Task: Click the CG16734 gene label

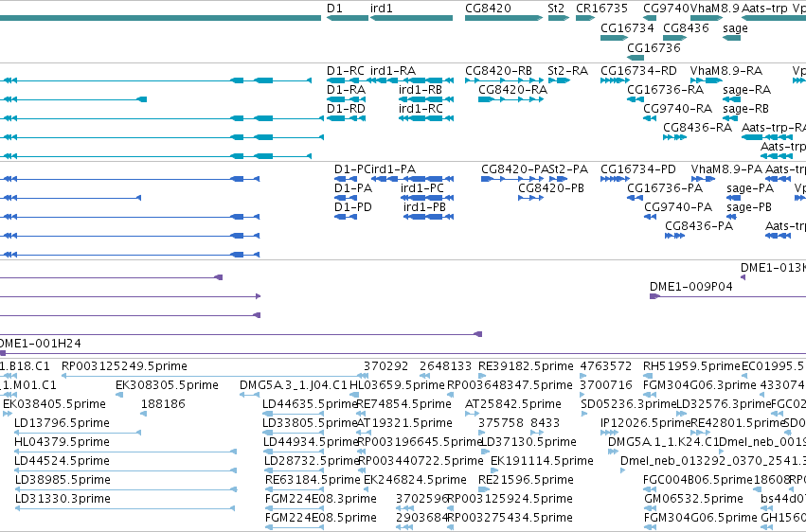Action: click(627, 28)
